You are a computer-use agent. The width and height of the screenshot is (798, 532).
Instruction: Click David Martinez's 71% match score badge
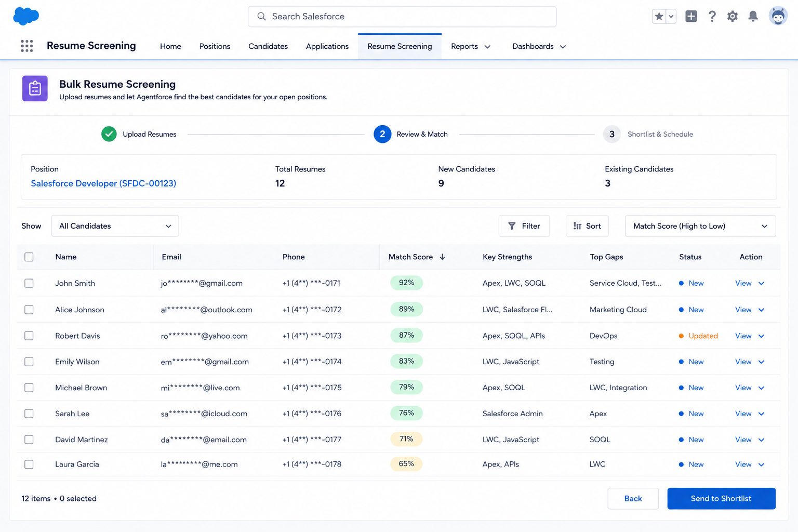point(406,439)
